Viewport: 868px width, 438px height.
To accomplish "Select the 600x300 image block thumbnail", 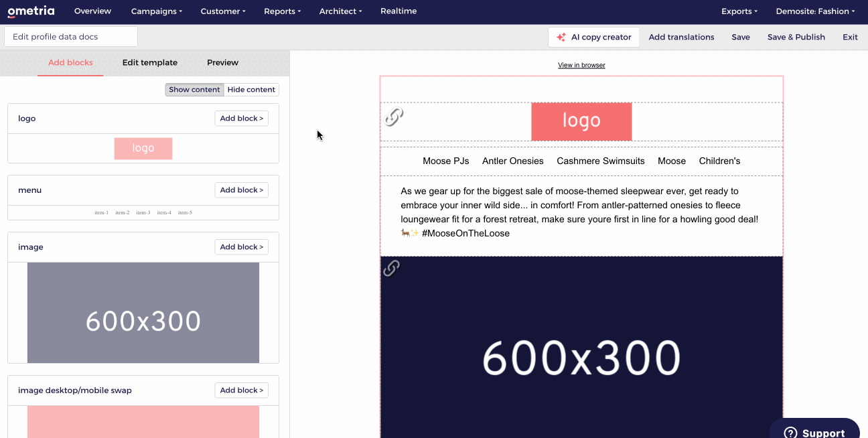I will [x=143, y=313].
